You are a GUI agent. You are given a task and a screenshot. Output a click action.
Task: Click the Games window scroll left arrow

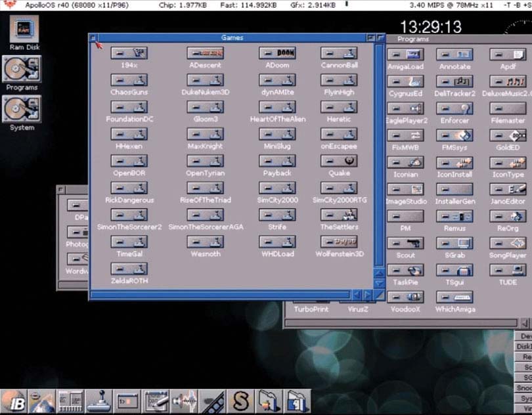point(357,295)
